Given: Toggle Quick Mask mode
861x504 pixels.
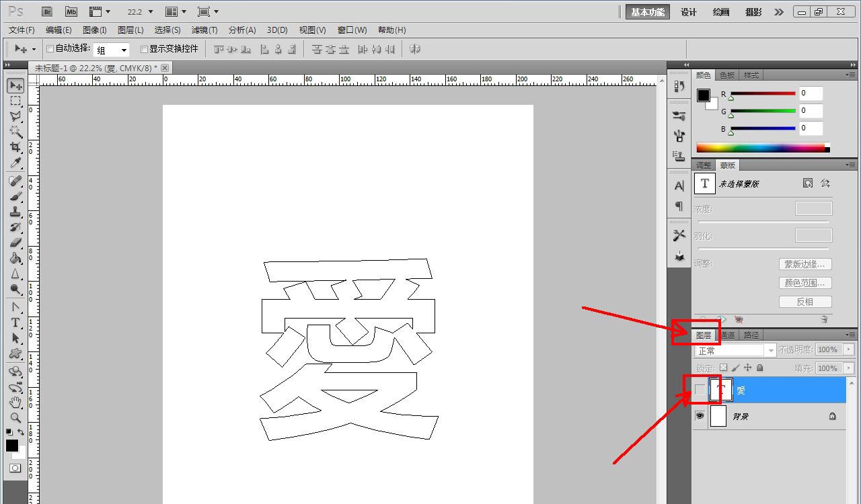Looking at the screenshot, I should 15,468.
